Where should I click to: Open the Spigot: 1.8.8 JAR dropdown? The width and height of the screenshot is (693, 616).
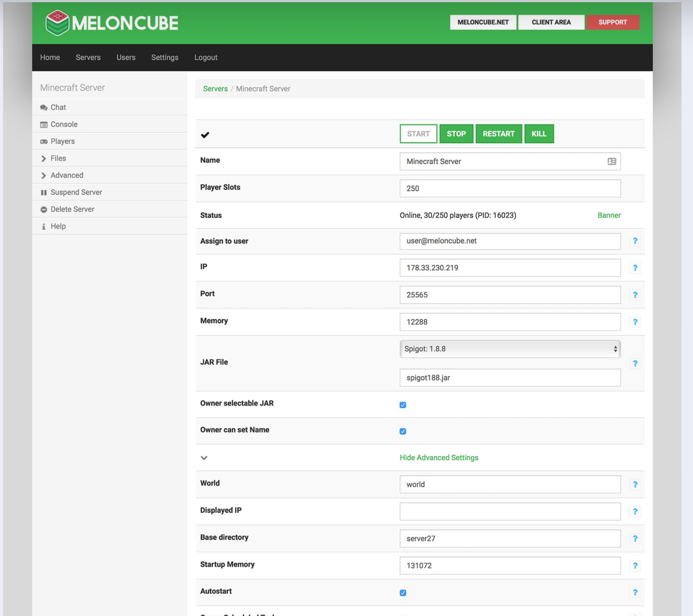pos(510,349)
